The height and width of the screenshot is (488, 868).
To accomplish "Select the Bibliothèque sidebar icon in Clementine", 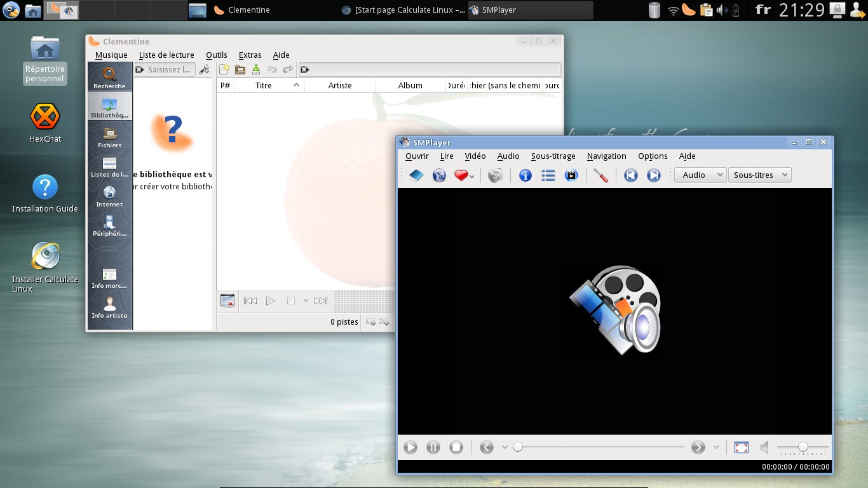I will tap(110, 106).
